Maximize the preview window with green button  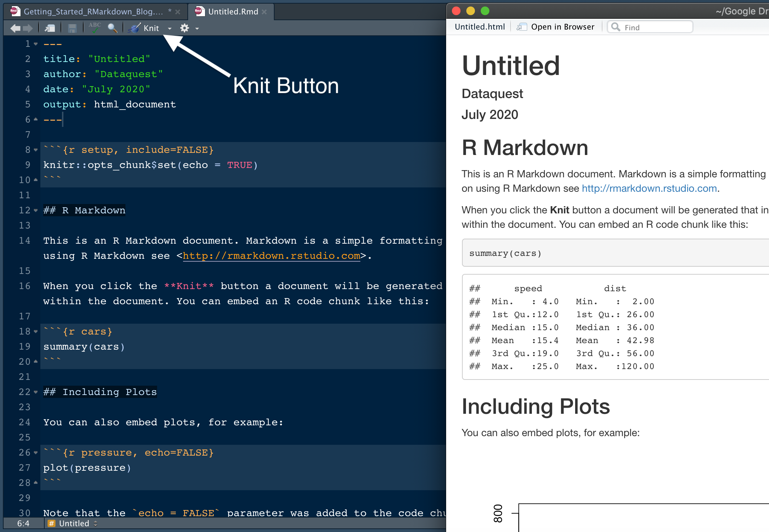(485, 11)
